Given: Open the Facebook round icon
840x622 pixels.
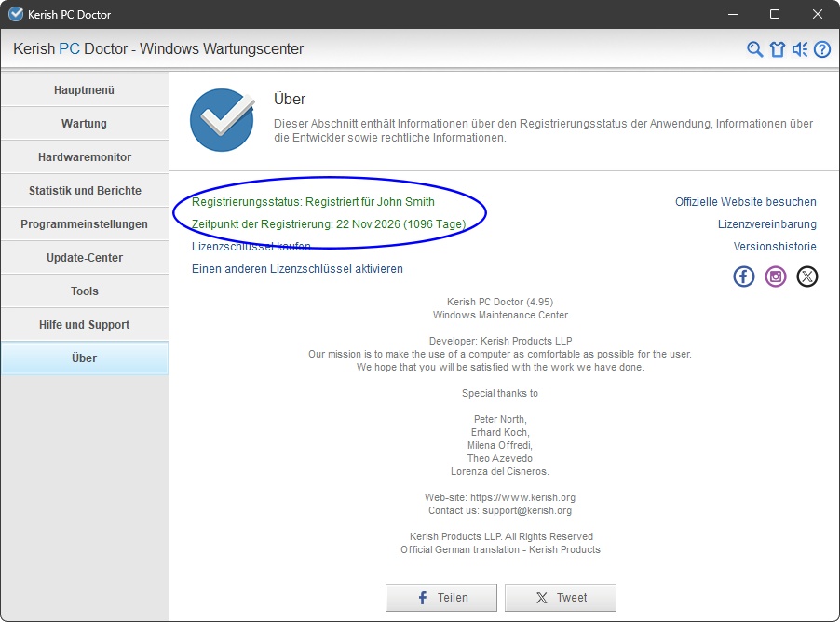Looking at the screenshot, I should point(744,277).
